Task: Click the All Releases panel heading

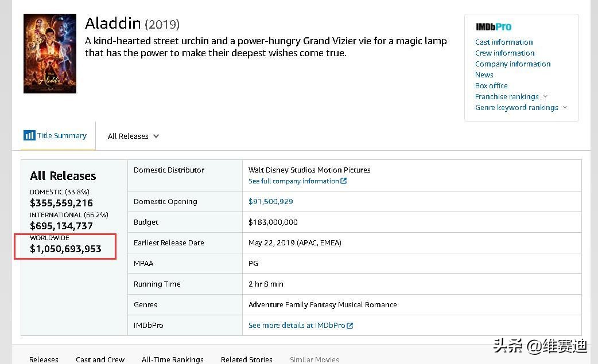Action: click(63, 176)
